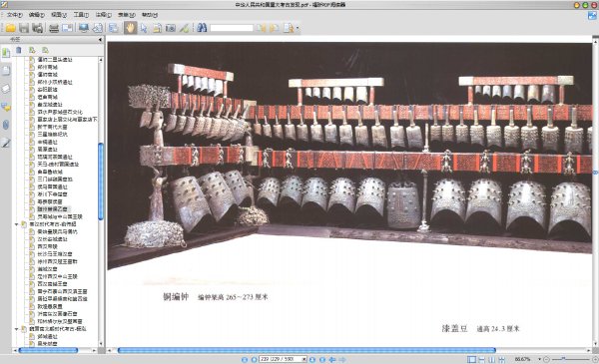Select the text selection tool
Viewport: 599px width, 364px height.
pos(157,28)
